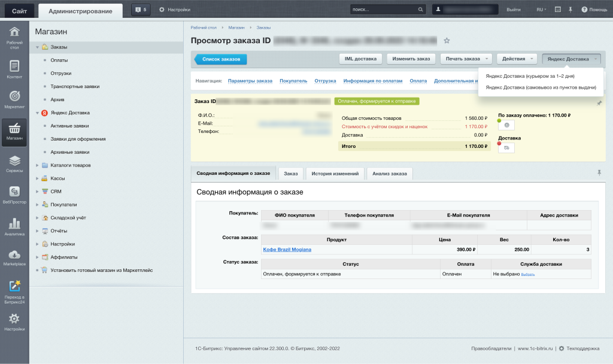Click the payment status icon under По заказу оплачено

506,125
